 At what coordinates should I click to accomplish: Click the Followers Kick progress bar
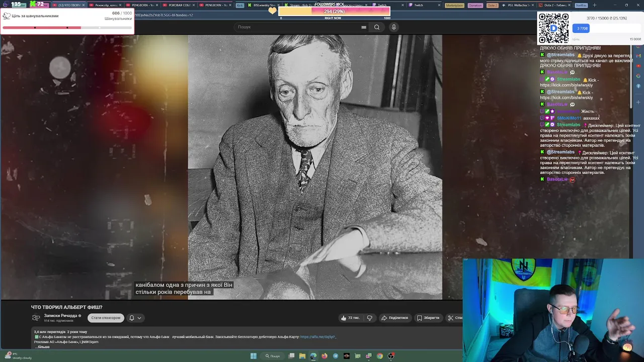click(x=334, y=11)
